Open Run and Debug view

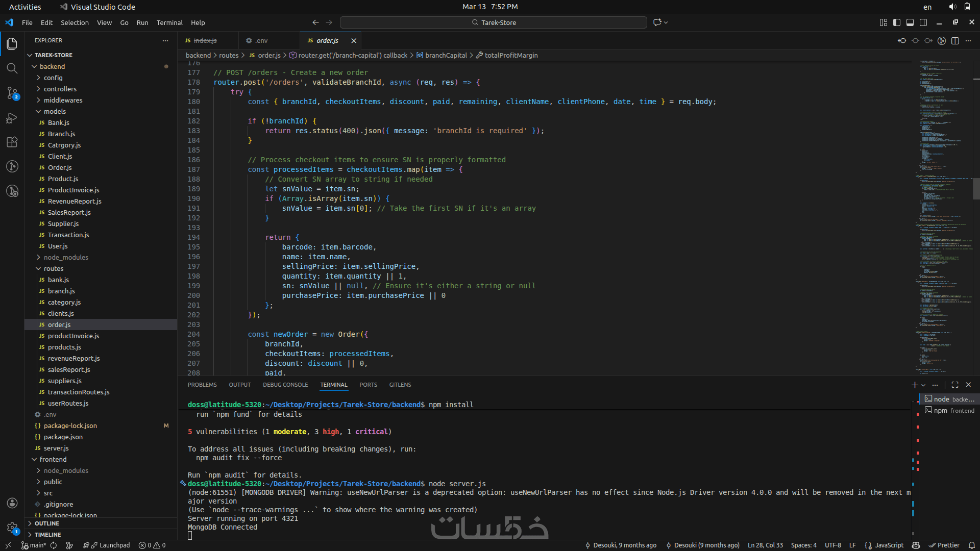click(12, 118)
